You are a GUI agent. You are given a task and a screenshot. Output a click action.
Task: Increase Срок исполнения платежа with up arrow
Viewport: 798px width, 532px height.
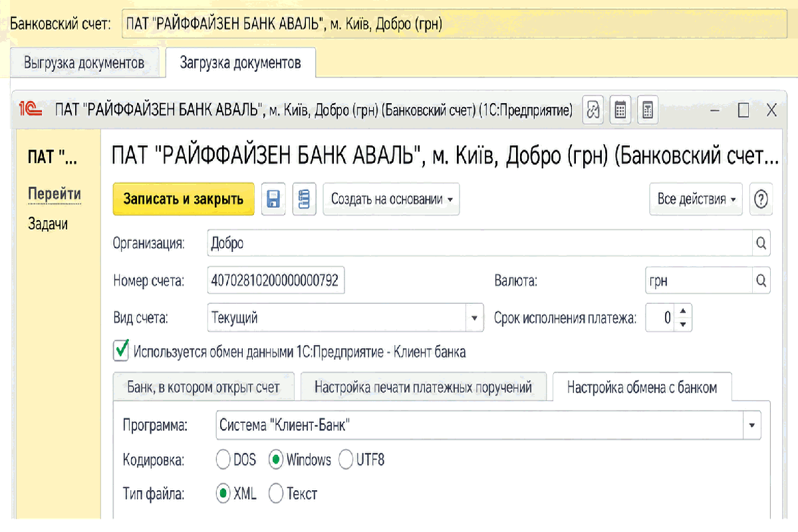click(x=683, y=311)
